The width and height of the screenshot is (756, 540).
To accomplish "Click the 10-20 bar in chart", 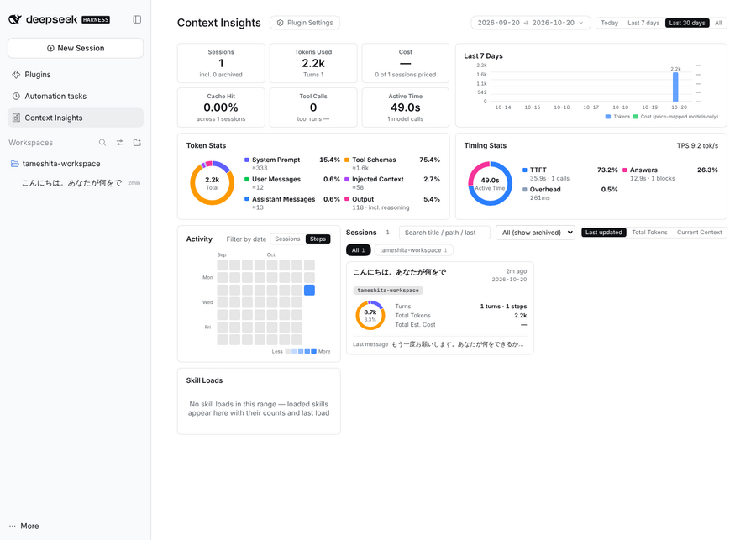I will point(675,87).
